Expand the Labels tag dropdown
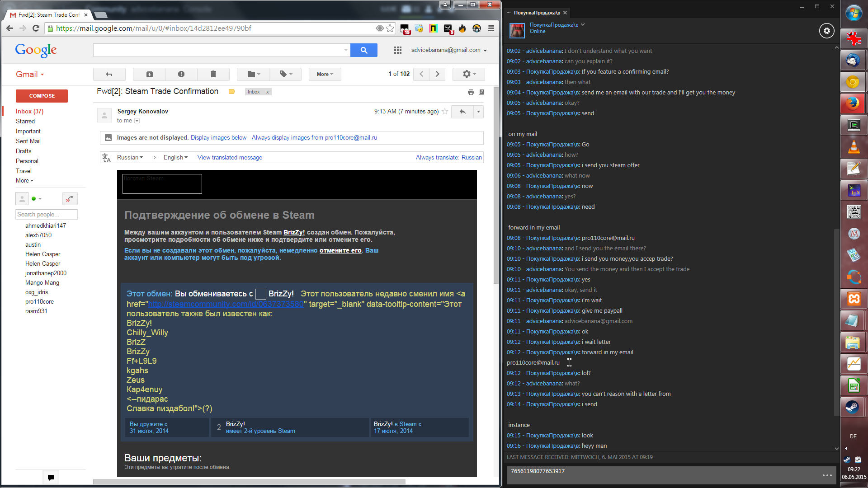 [286, 74]
